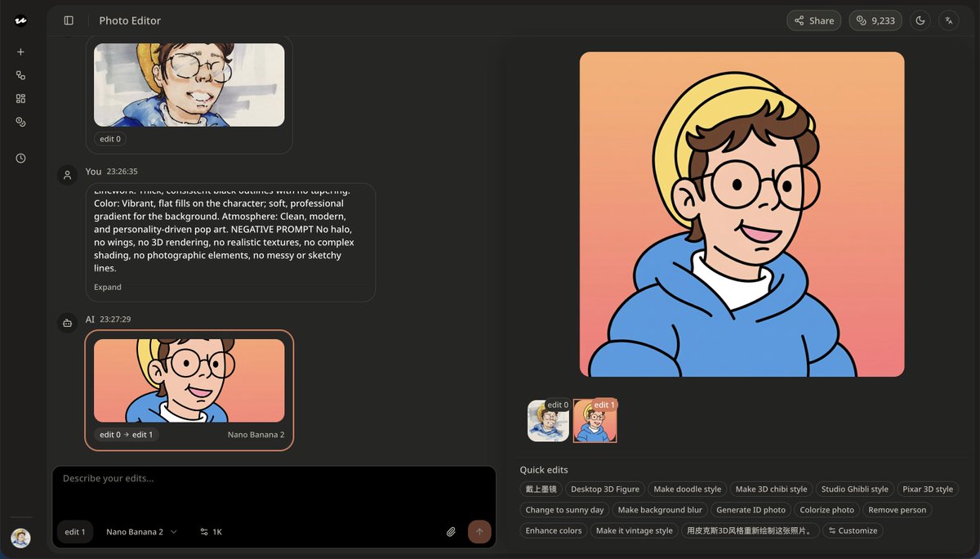
Task: Click the edit 0 → edit 1 tag
Action: pyautogui.click(x=126, y=435)
